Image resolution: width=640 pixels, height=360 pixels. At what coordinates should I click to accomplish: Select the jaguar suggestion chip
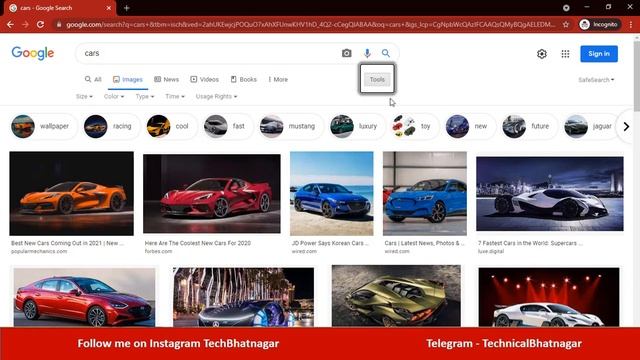pos(588,126)
